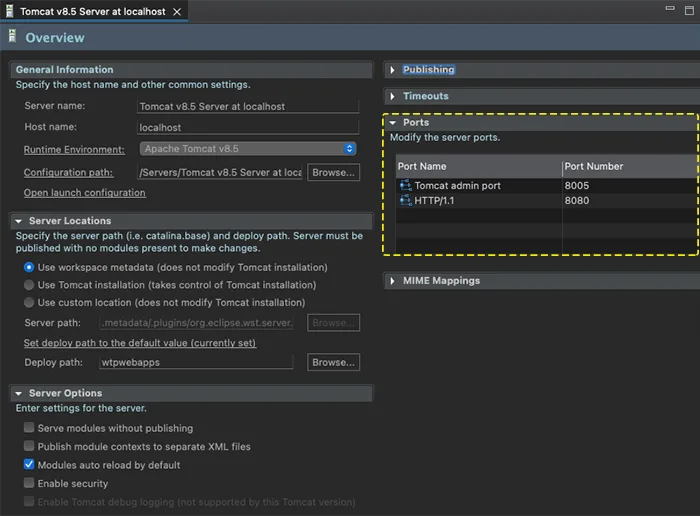Click the Host name input field

tap(248, 127)
